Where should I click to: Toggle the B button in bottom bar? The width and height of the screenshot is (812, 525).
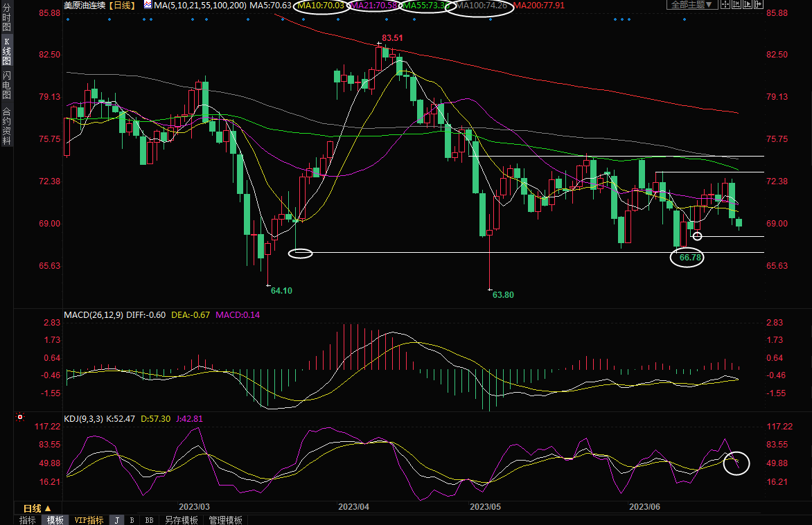click(x=132, y=519)
